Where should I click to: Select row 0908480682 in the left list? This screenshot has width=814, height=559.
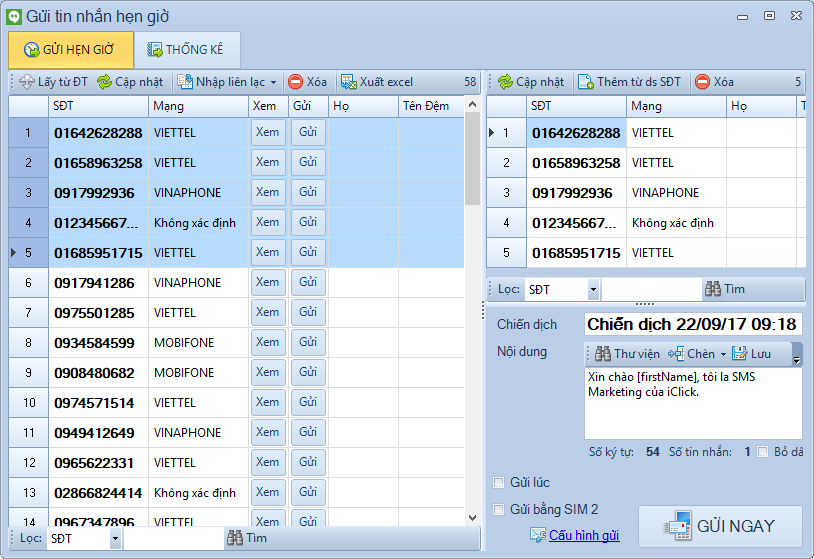(x=236, y=373)
